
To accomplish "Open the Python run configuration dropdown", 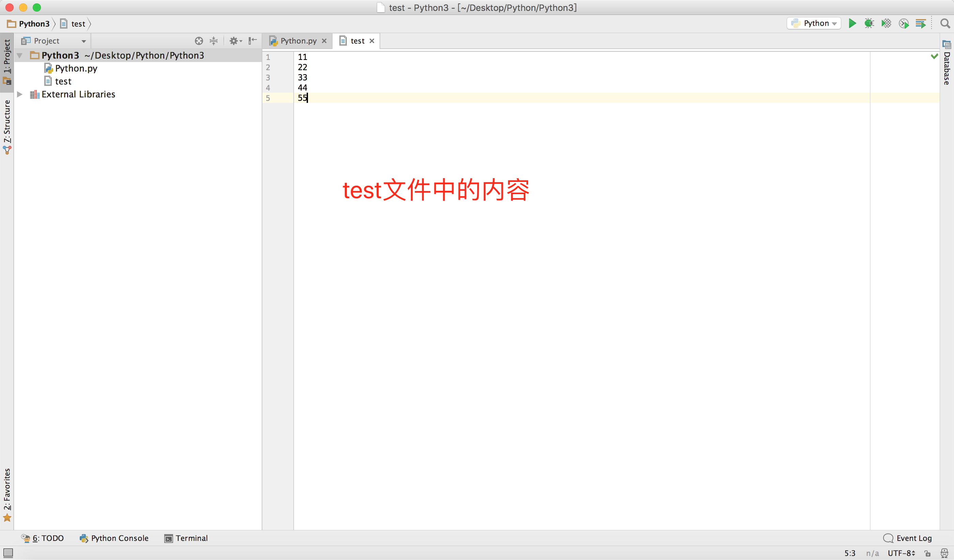I will (x=814, y=24).
